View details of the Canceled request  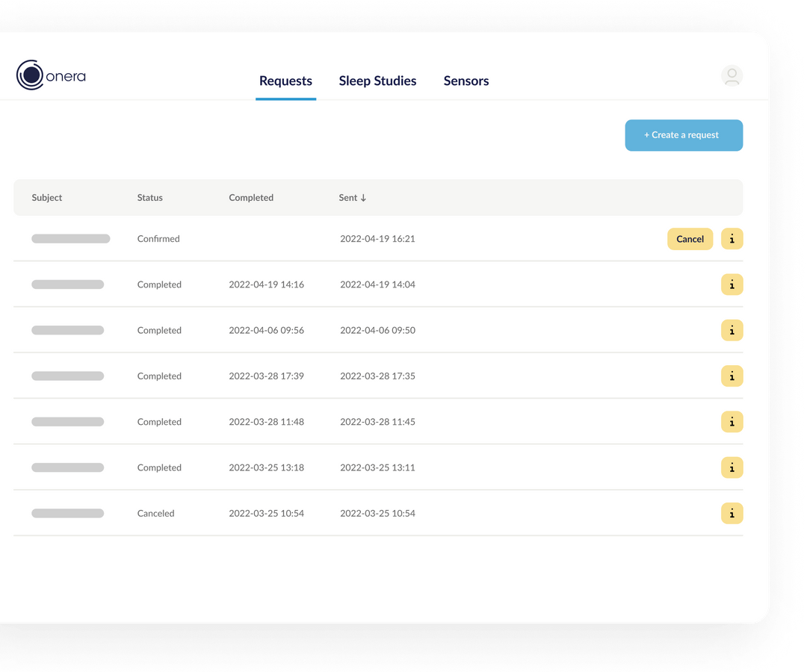pyautogui.click(x=732, y=513)
